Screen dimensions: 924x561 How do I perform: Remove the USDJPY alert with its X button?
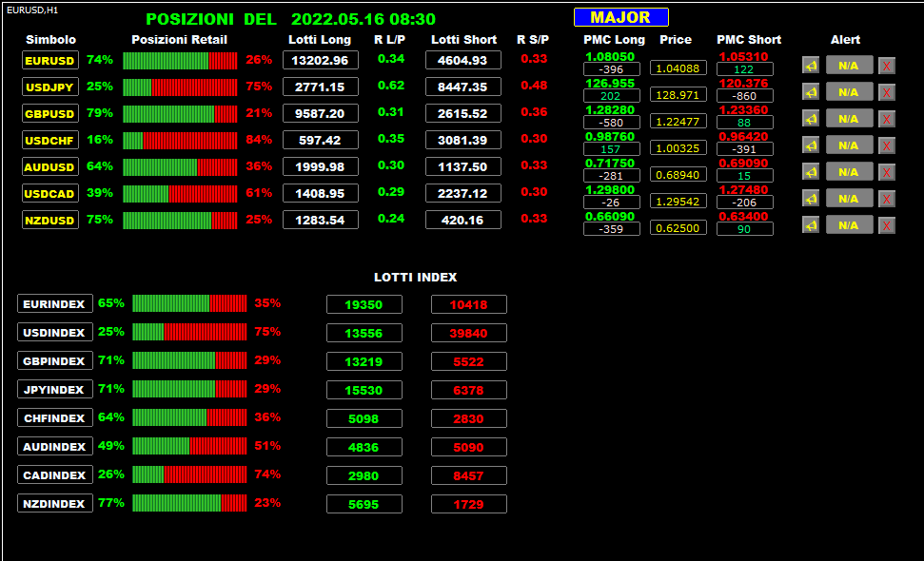click(x=887, y=92)
